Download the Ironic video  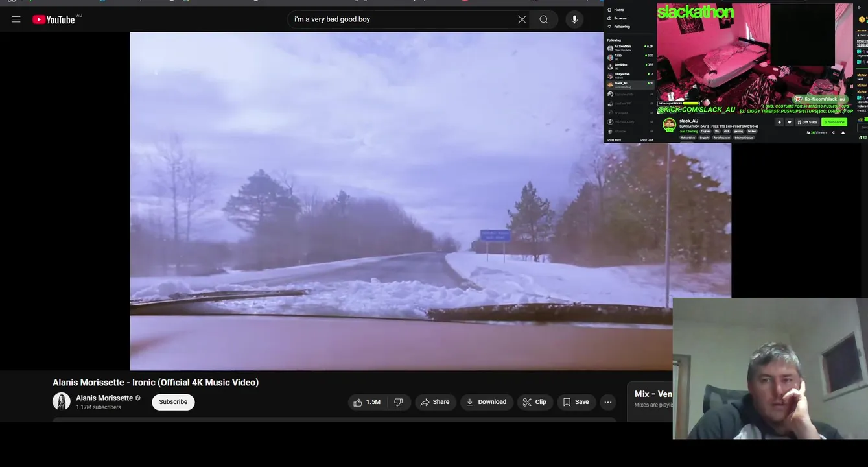(487, 402)
